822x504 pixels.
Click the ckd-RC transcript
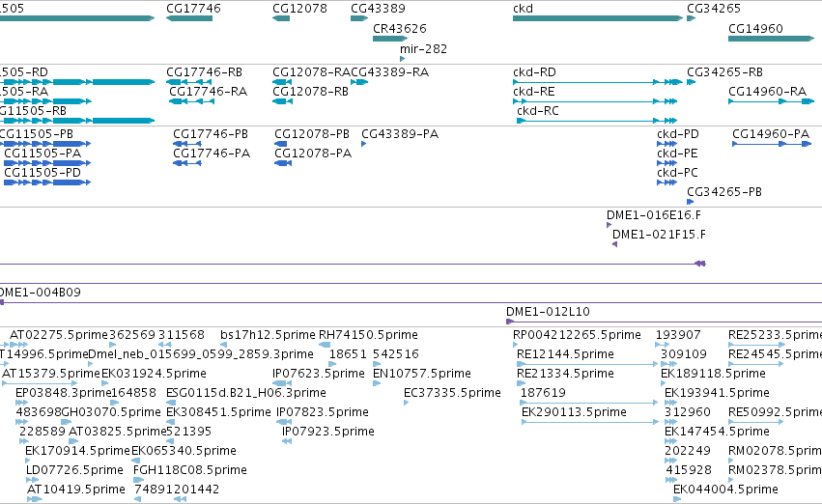(597, 121)
